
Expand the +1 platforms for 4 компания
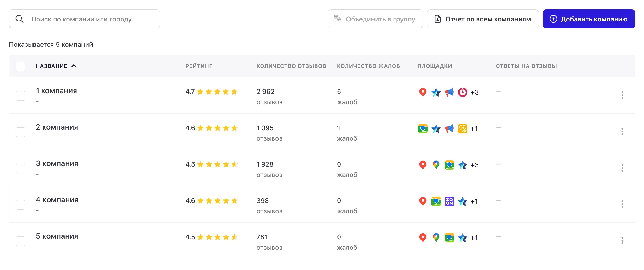click(x=474, y=201)
